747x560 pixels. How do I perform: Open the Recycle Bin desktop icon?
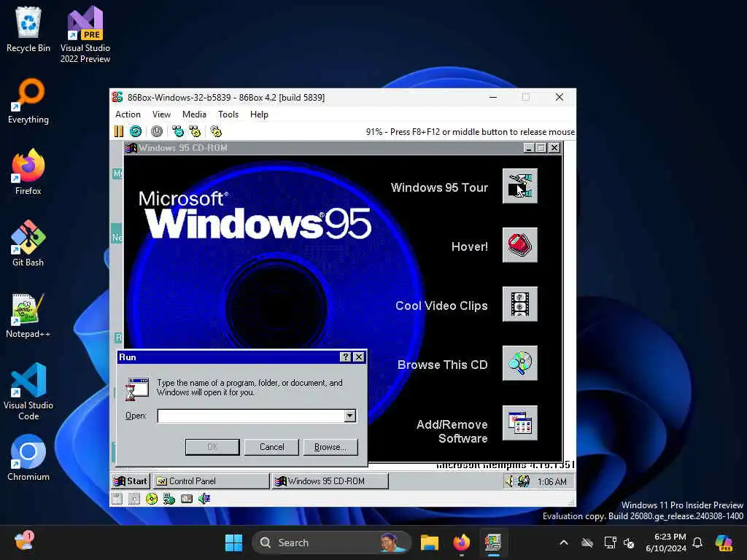28,29
